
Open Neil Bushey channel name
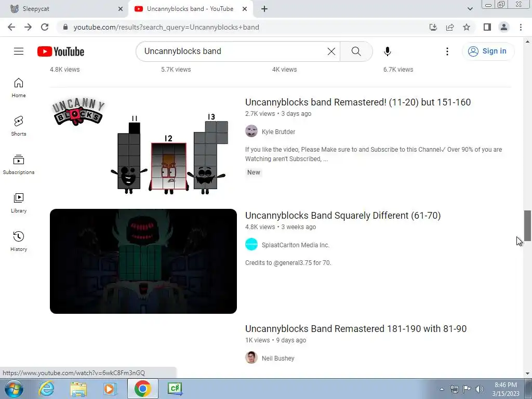coord(278,358)
